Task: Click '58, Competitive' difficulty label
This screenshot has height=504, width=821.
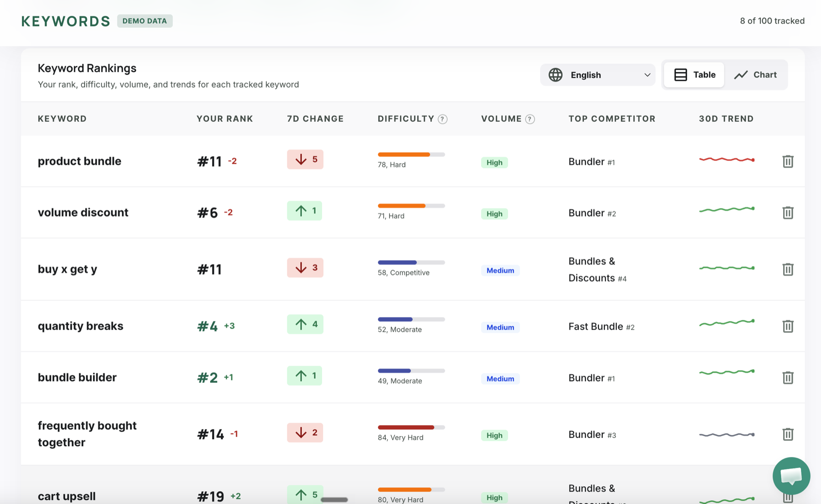Action: 404,273
